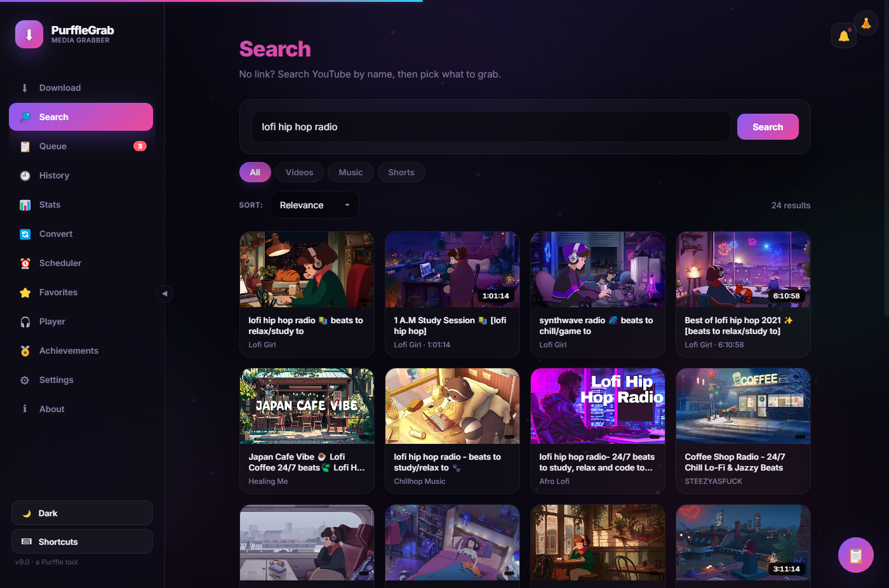Click the 6:10:58 duration badge
The width and height of the screenshot is (889, 588).
786,296
